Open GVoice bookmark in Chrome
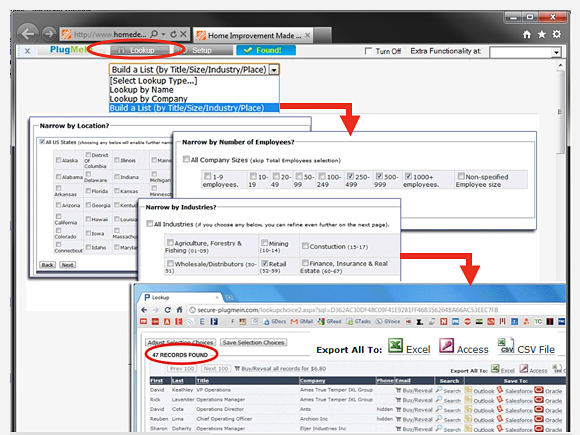The height and width of the screenshot is (435, 580). pos(388,321)
